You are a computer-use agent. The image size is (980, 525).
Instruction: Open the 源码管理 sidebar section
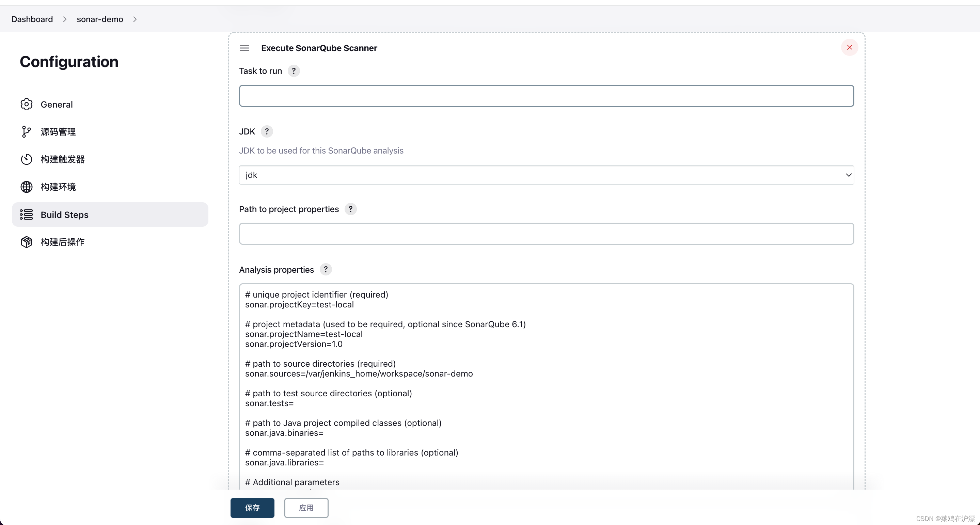[x=59, y=132]
